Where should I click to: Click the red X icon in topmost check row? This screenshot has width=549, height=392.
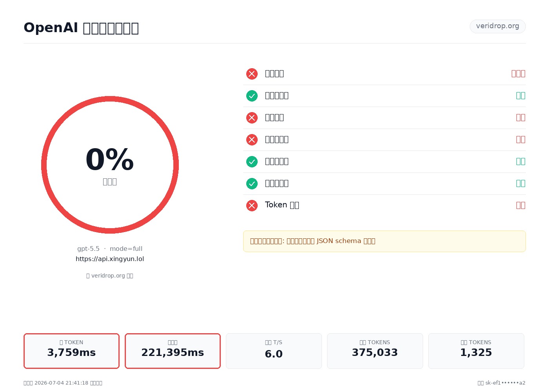(252, 74)
